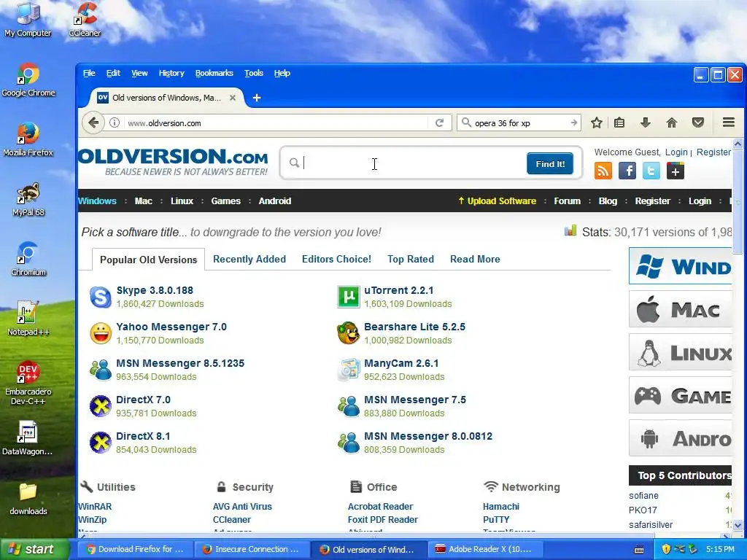Open CCleaner desktop shortcut
This screenshot has width=747, height=560.
(x=85, y=20)
